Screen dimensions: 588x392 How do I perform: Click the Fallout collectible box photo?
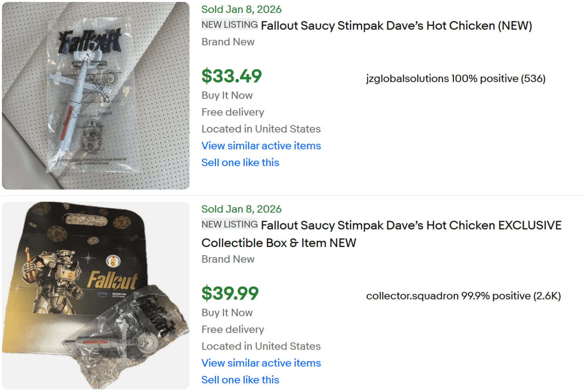pyautogui.click(x=95, y=295)
